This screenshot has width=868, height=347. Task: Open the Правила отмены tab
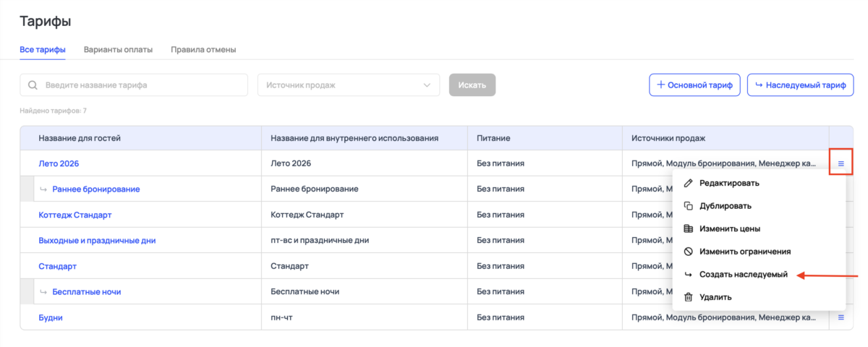(x=203, y=50)
